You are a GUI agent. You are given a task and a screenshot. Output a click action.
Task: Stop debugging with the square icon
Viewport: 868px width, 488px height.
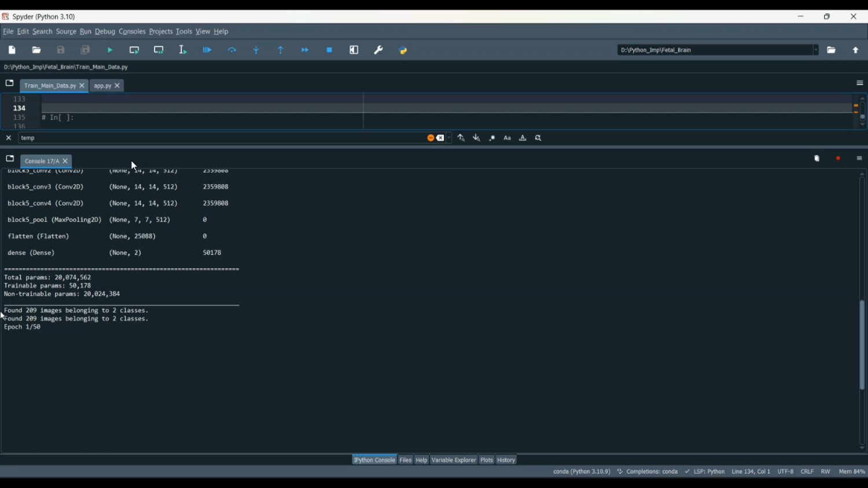330,50
